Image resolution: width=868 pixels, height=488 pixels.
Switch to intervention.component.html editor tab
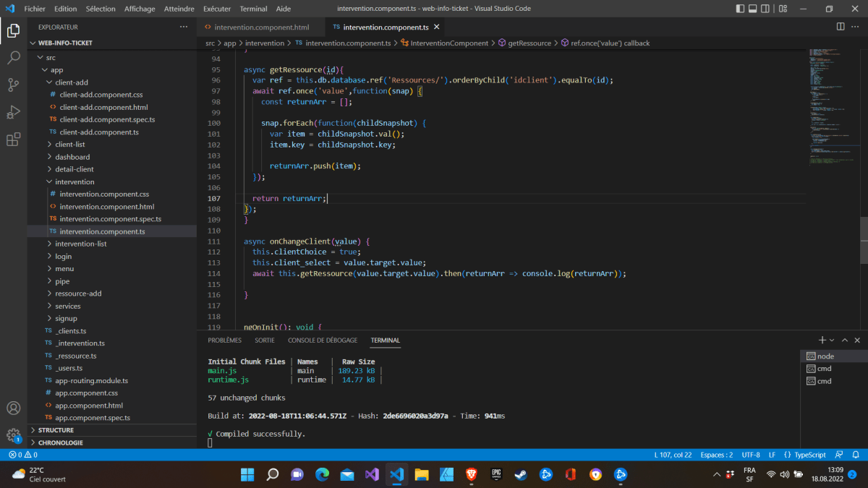point(262,27)
